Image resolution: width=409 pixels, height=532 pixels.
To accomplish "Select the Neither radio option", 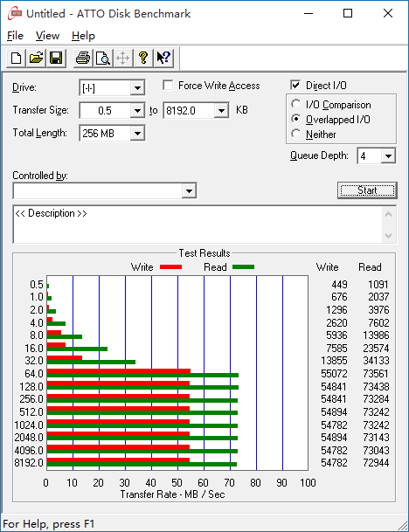I will [296, 134].
